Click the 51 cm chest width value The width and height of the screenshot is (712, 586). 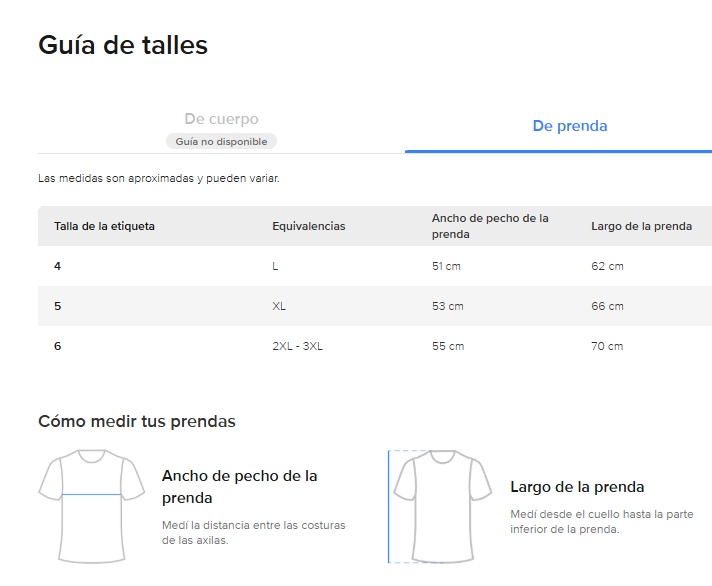click(x=447, y=266)
